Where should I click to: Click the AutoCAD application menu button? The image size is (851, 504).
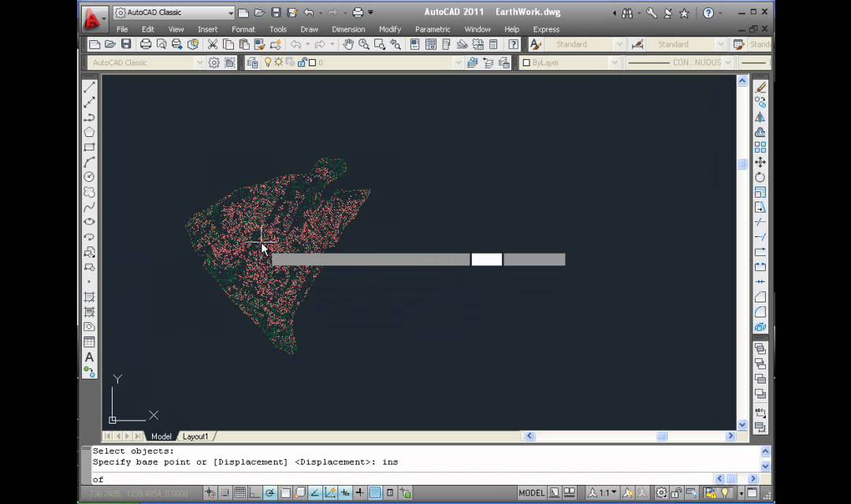(x=93, y=18)
